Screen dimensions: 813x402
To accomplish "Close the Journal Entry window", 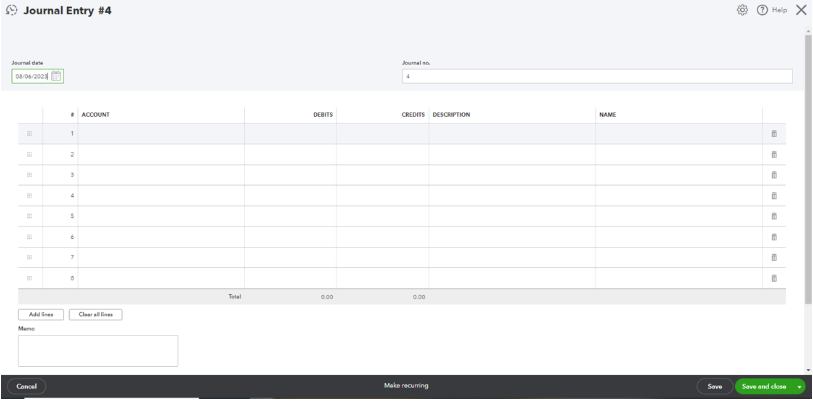I will [x=801, y=10].
